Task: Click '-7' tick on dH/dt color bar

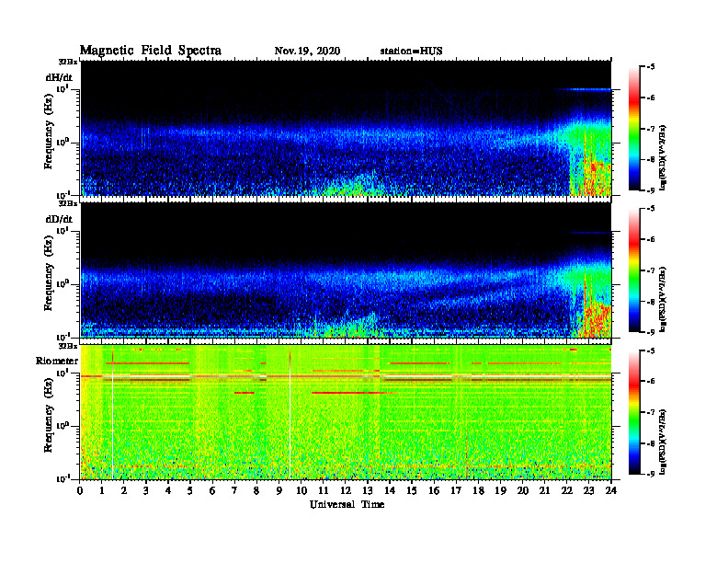Action: point(651,129)
